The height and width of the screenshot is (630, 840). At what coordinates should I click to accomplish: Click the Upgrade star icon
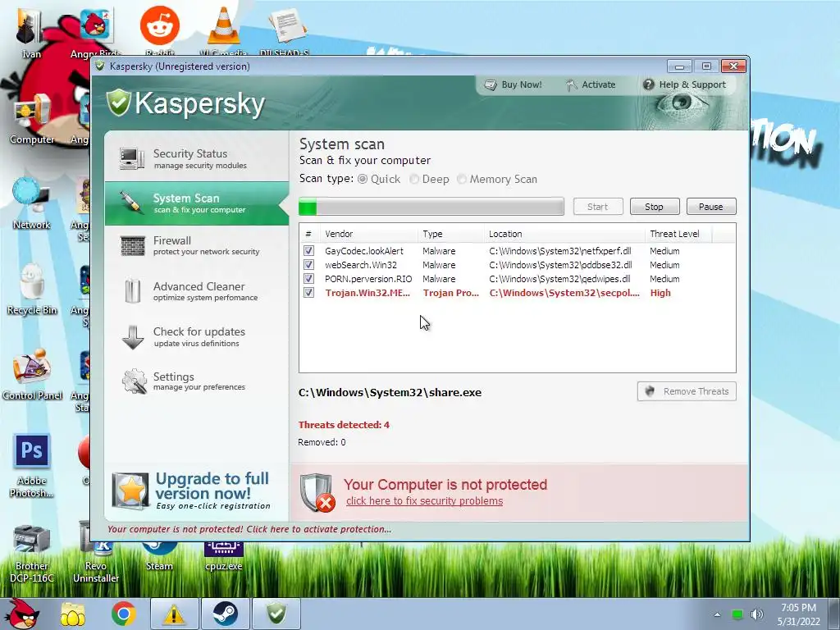(130, 491)
